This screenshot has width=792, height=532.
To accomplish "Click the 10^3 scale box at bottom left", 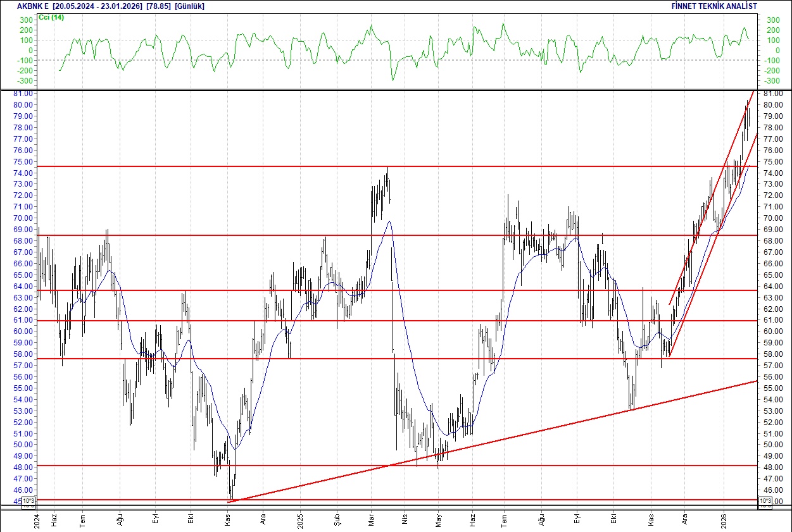I will (28, 500).
